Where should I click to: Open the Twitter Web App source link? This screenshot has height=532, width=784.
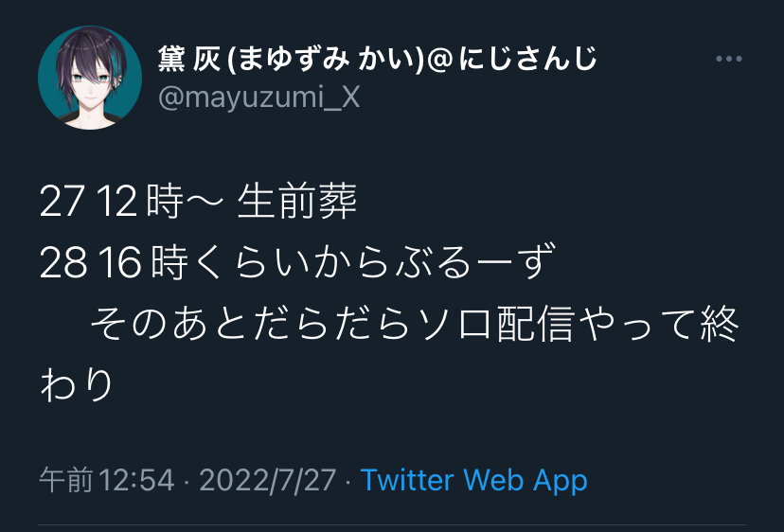(x=473, y=481)
